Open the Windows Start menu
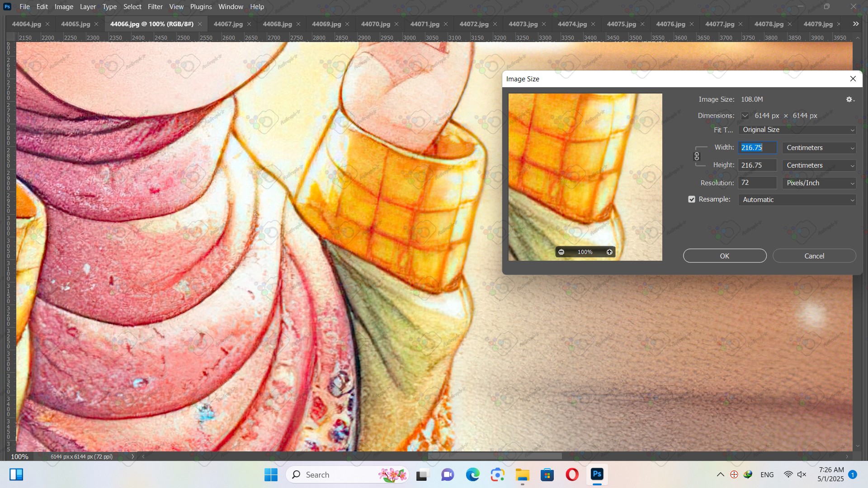The height and width of the screenshot is (488, 868). click(271, 474)
